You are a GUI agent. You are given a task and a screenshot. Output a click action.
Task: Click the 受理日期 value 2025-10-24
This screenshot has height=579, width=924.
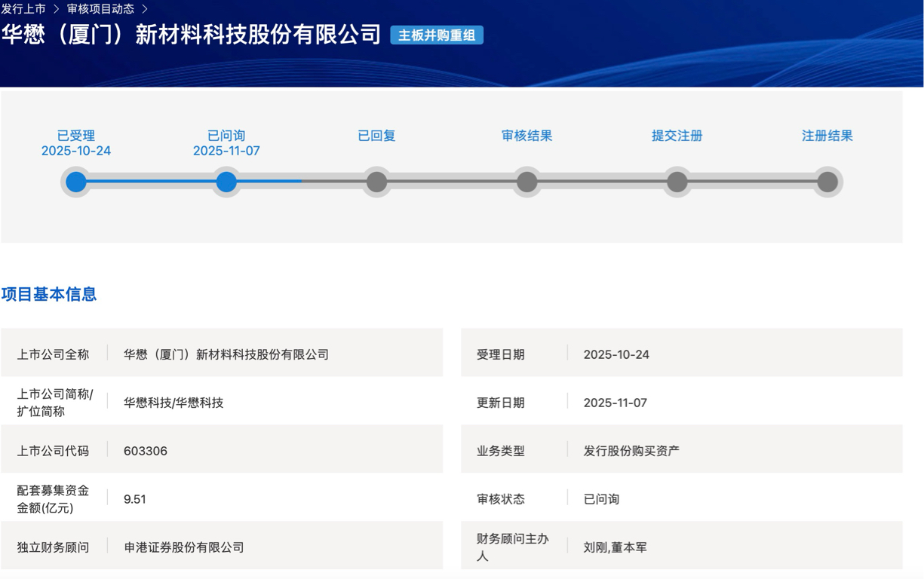616,354
